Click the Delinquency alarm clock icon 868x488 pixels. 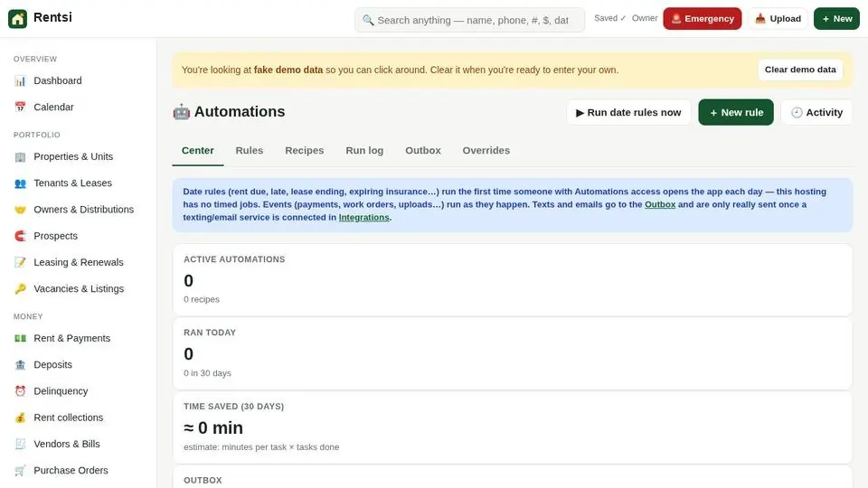pyautogui.click(x=21, y=391)
